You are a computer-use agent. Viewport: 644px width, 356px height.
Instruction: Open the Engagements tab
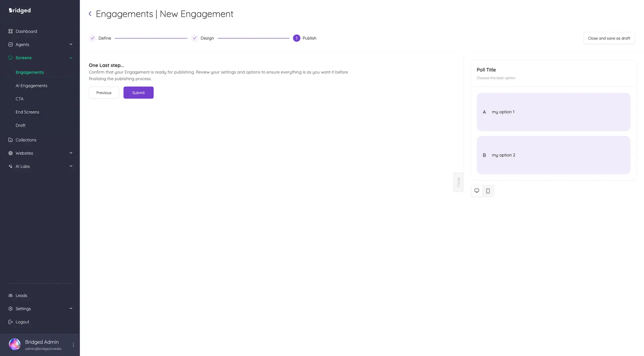[30, 72]
